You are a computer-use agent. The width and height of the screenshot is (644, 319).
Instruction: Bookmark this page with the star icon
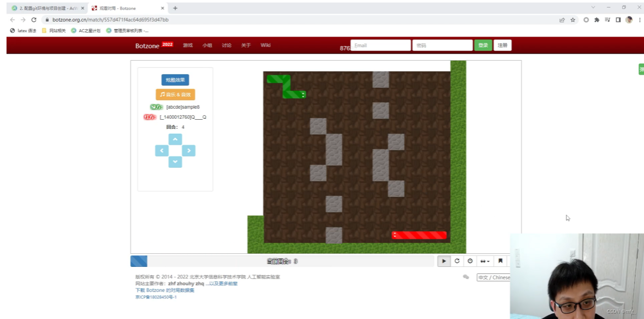tap(573, 20)
